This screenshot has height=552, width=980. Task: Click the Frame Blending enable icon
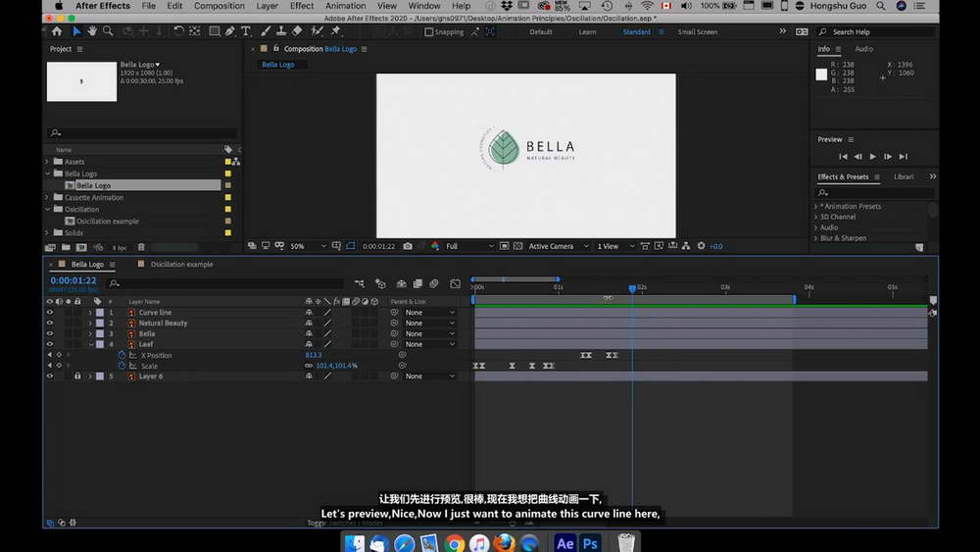[x=417, y=283]
